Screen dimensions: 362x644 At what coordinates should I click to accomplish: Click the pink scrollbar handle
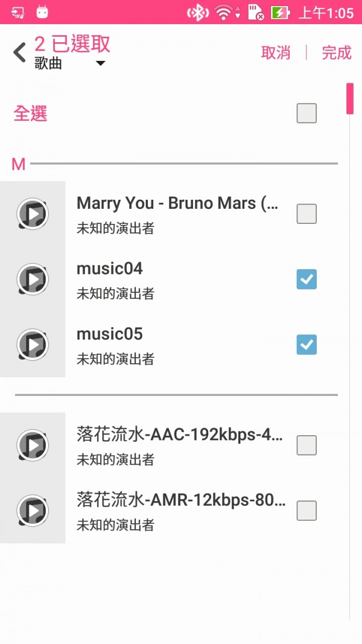click(x=350, y=98)
